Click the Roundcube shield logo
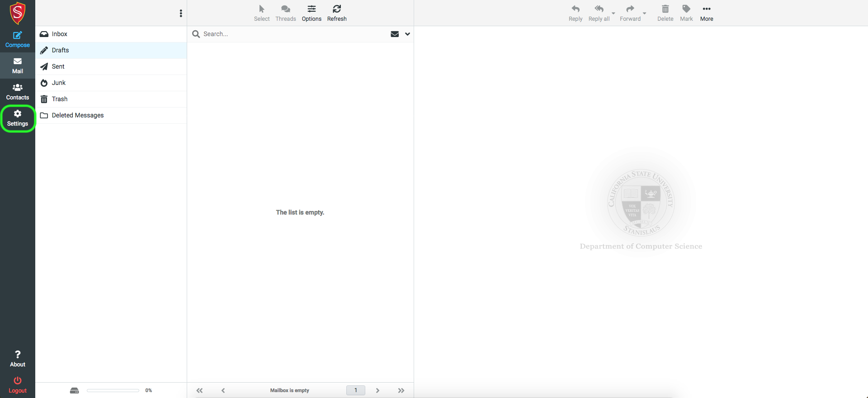This screenshot has height=398, width=868. click(x=18, y=13)
